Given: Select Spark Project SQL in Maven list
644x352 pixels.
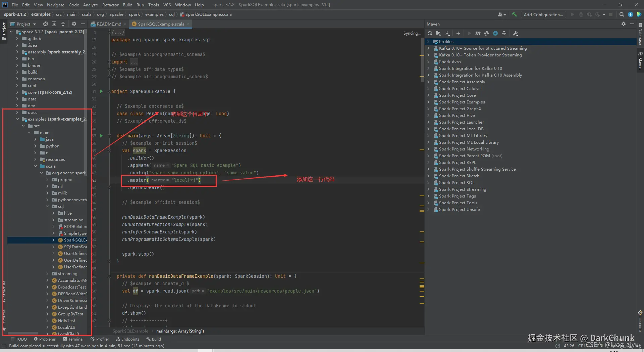Looking at the screenshot, I should point(457,183).
